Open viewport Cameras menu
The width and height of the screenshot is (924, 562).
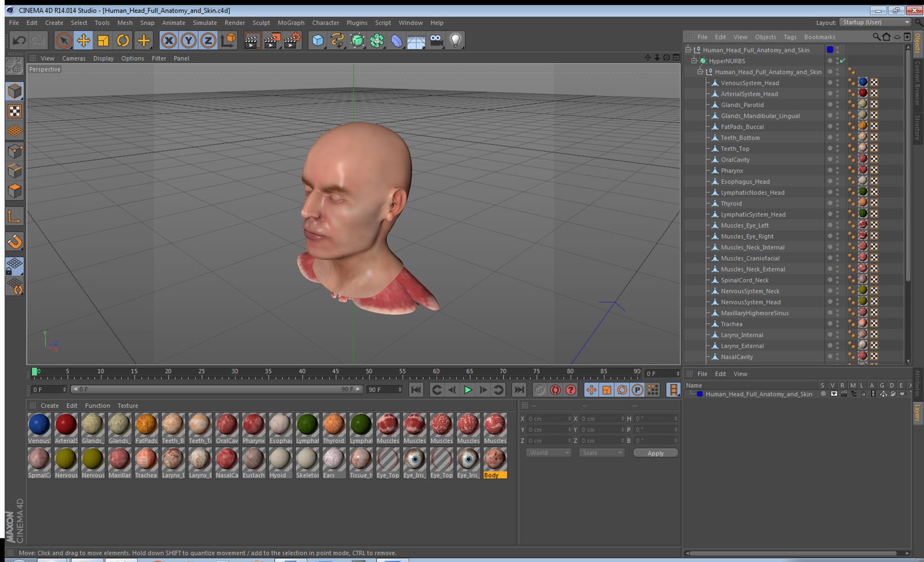point(74,58)
